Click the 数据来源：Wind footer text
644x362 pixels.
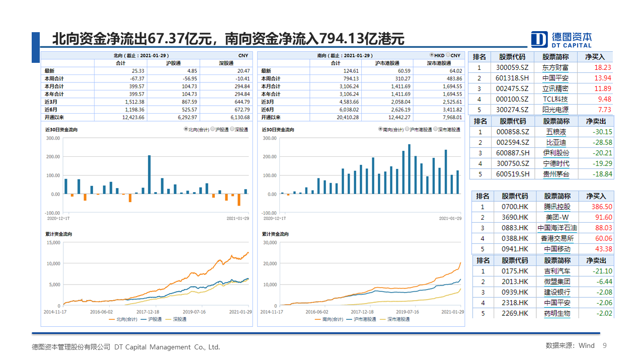pyautogui.click(x=570, y=345)
